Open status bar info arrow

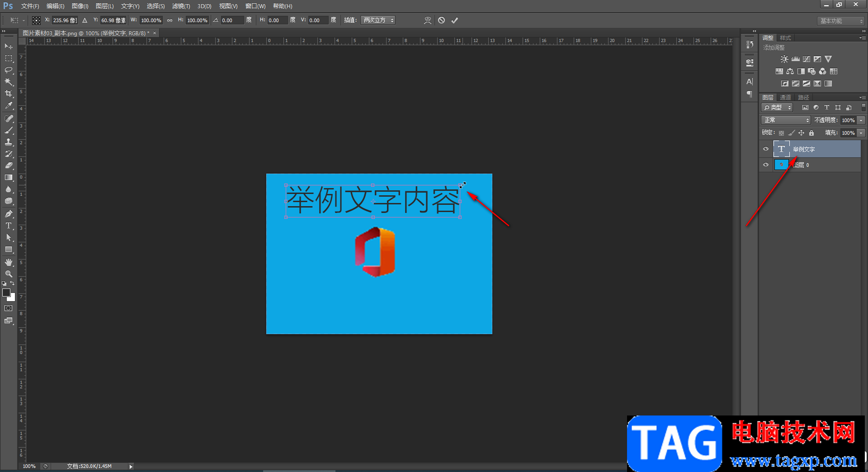[x=131, y=467]
